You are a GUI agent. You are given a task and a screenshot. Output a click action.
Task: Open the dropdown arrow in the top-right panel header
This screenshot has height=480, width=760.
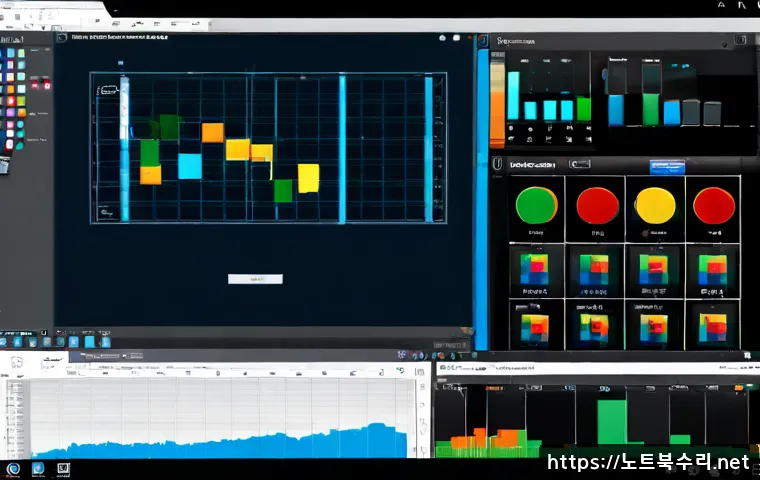tap(725, 45)
